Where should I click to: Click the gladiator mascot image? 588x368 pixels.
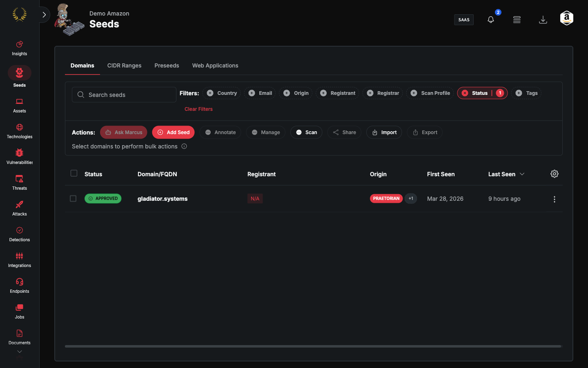[69, 20]
